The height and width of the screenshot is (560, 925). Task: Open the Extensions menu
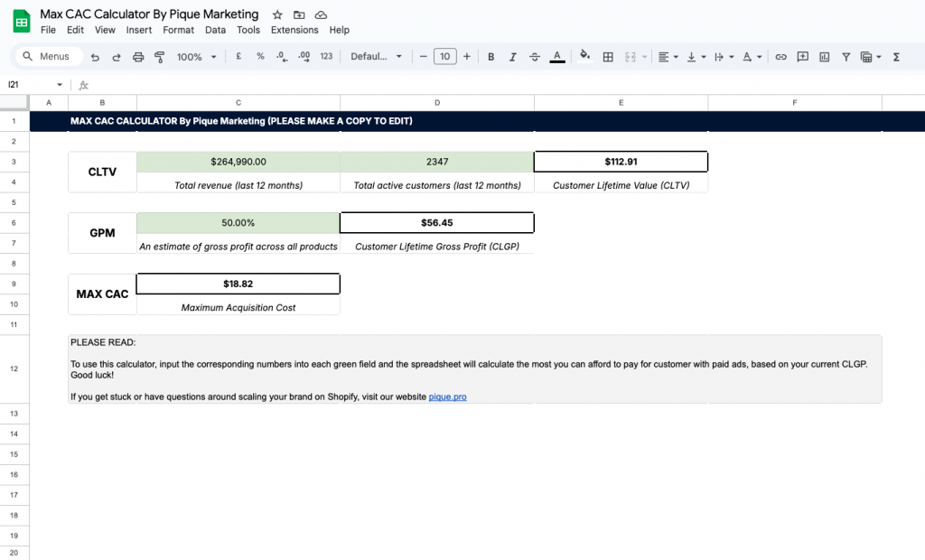point(294,30)
